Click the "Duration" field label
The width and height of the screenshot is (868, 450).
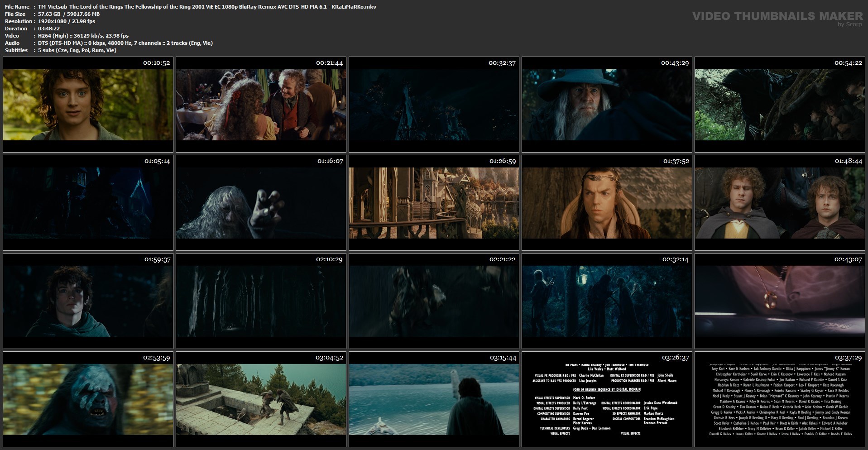coord(16,29)
